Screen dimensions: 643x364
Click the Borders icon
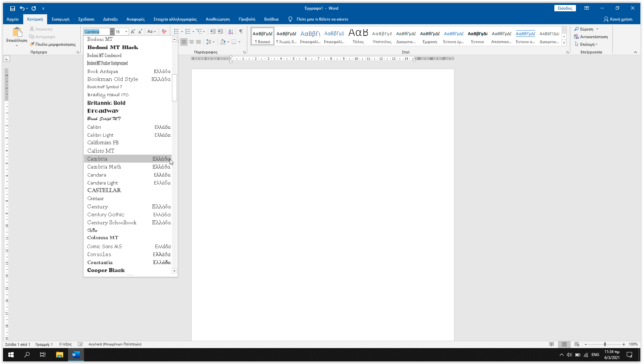(x=234, y=42)
